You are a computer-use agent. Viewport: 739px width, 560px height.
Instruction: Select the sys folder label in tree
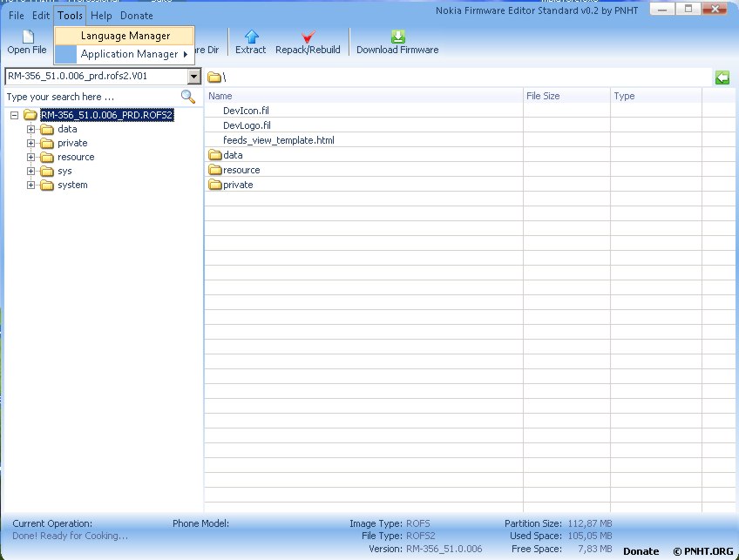[x=64, y=171]
